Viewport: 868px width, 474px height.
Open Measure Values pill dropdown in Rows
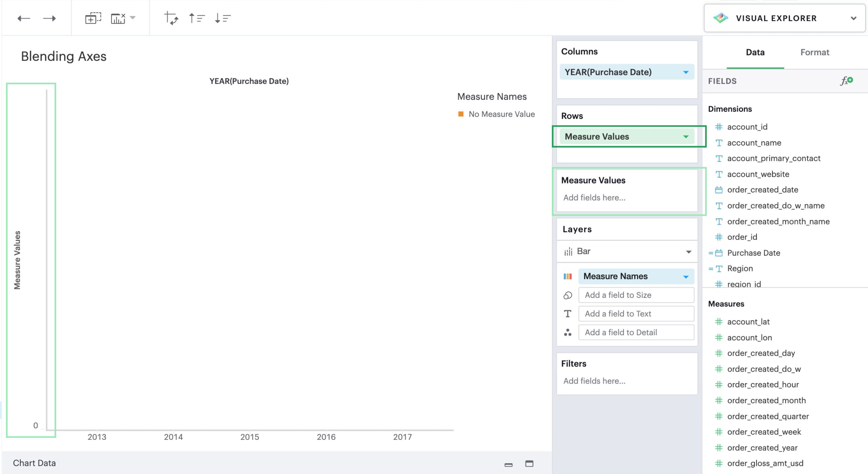686,137
